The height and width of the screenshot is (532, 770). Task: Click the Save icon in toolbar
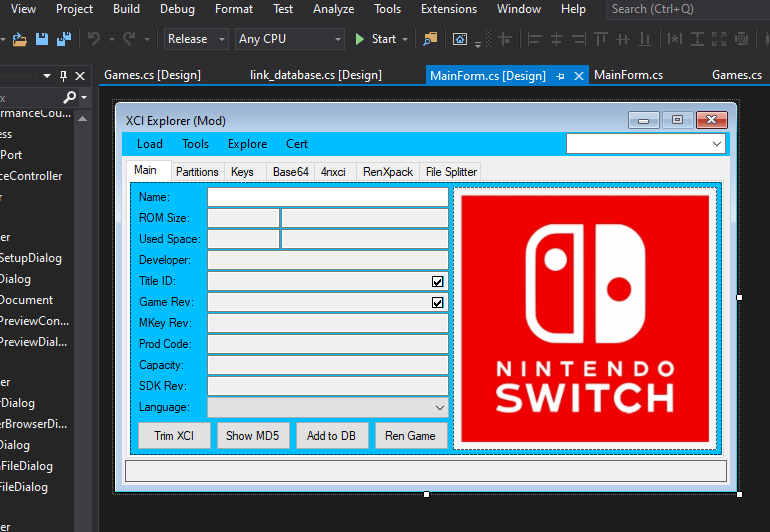pos(42,39)
